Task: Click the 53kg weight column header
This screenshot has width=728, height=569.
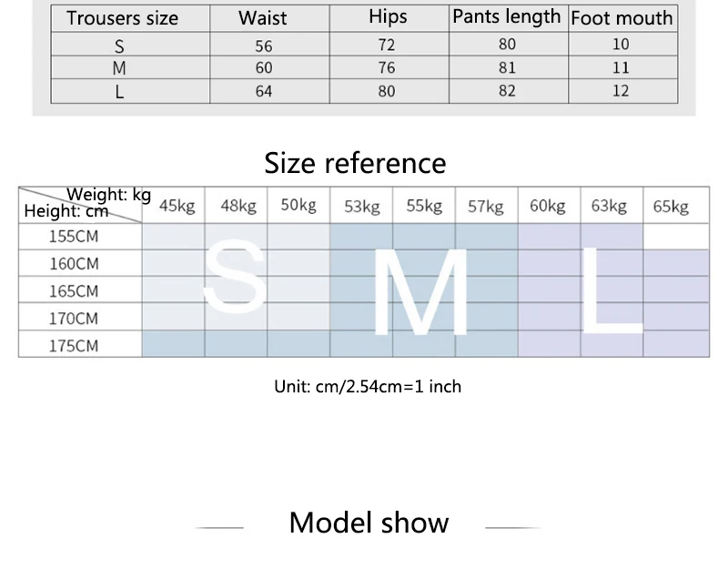Action: (361, 207)
